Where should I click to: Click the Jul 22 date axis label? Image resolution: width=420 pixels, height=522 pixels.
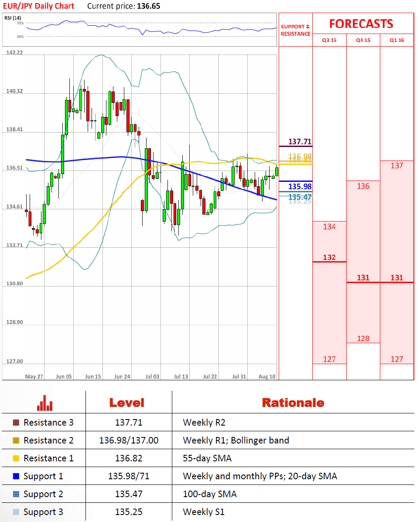[x=210, y=376]
